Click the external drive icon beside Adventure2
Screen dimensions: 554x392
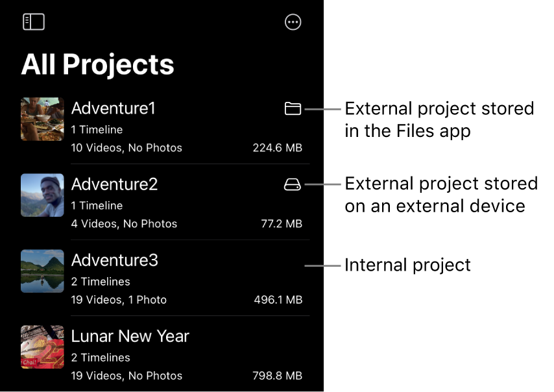[x=293, y=184]
